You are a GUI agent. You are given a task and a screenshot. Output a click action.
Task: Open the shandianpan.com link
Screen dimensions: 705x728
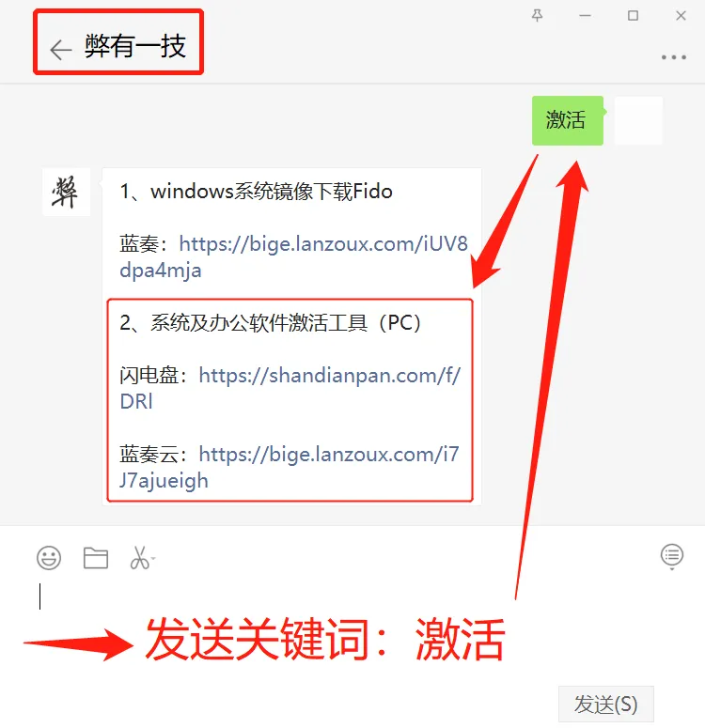pos(290,388)
